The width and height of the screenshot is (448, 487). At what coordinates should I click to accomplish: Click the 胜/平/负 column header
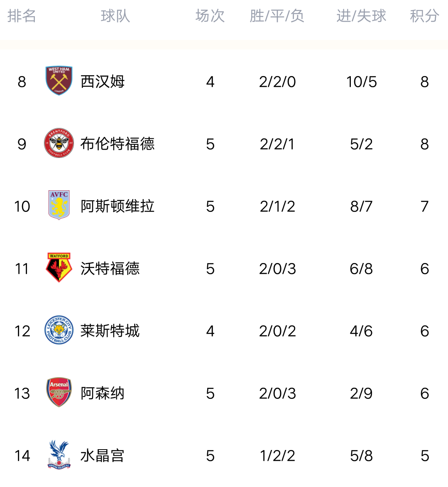tap(277, 16)
